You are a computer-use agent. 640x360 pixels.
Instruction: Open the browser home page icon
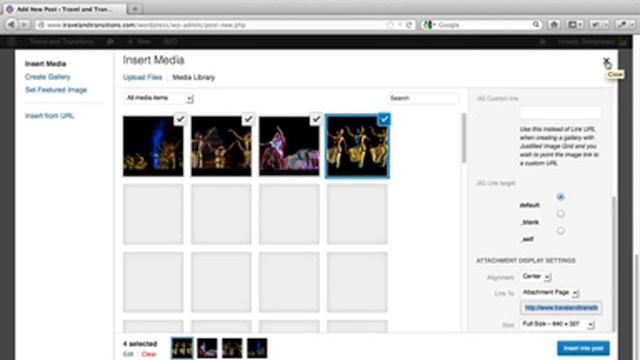[554, 25]
